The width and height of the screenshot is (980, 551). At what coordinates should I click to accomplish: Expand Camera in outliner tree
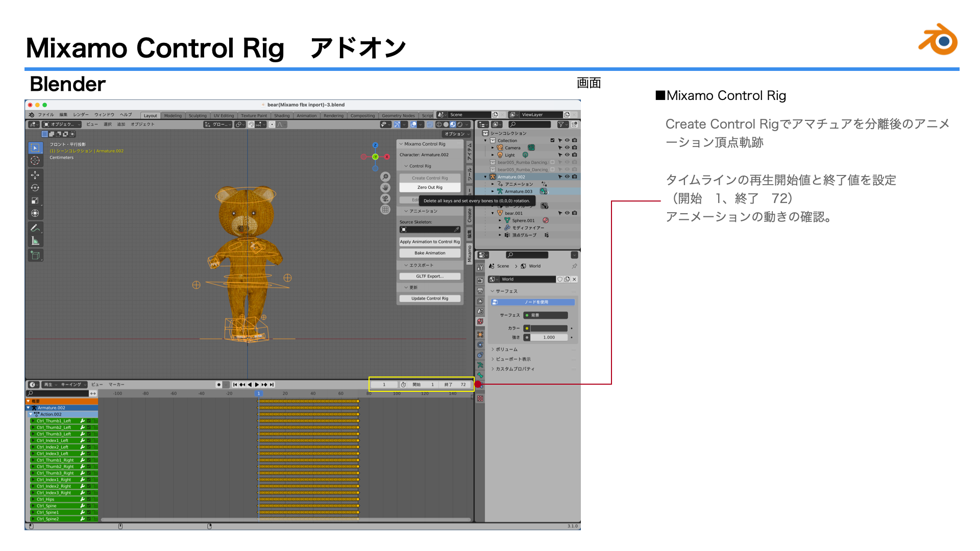[493, 148]
